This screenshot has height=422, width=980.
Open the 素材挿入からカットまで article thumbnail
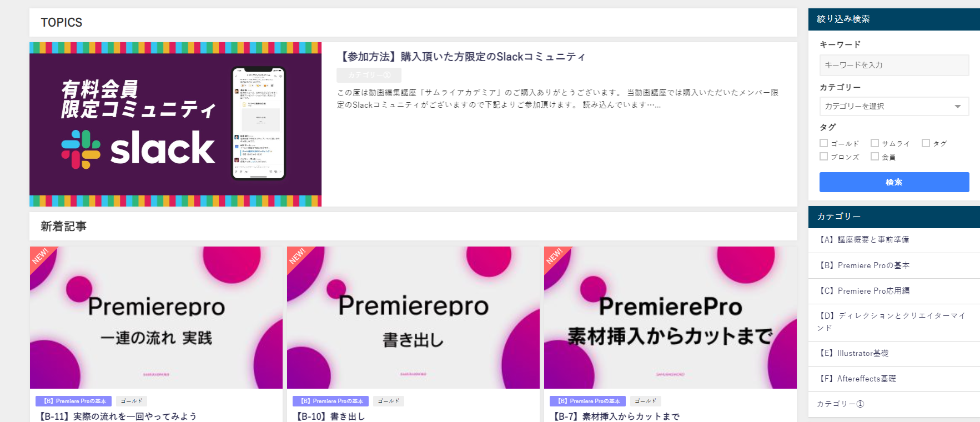670,318
